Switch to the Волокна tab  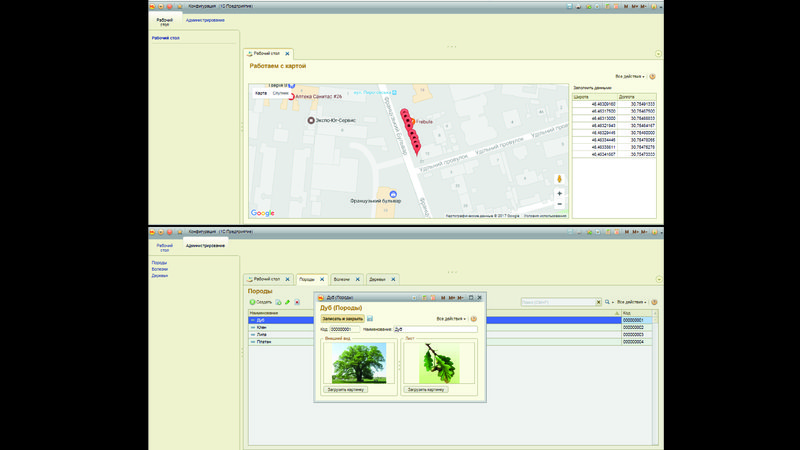(340, 279)
